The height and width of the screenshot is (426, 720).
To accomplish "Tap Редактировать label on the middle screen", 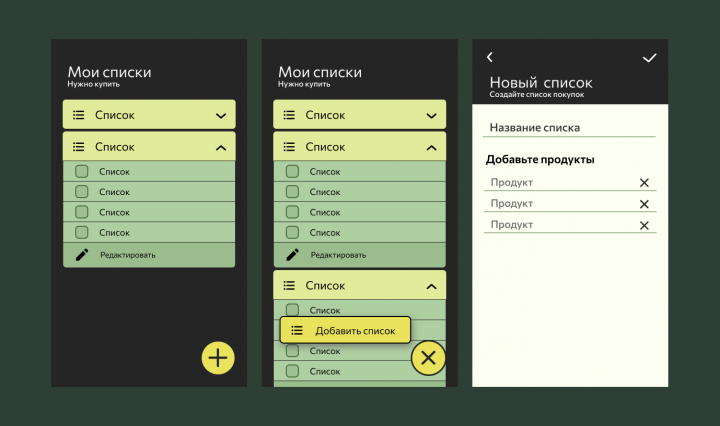I will (x=338, y=255).
